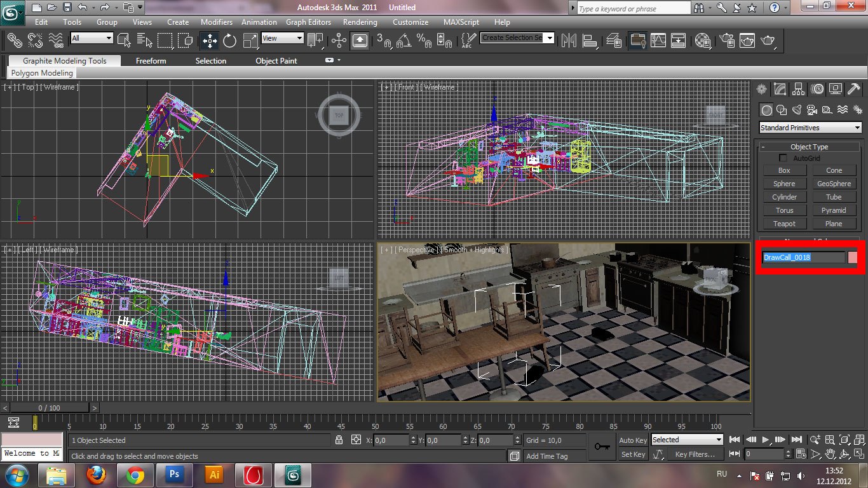Switch to the Freeform tab
This screenshot has height=488, width=868.
click(151, 61)
